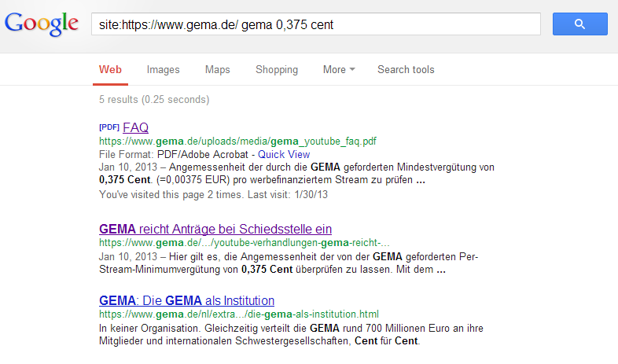
Task: Click the FAQ snippet starting 'Jan 10, 2013 – Angemessenheit'
Action: tap(296, 173)
